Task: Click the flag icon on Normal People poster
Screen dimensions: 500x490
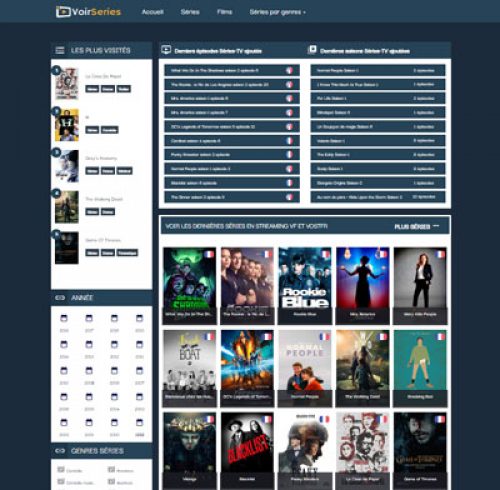Action: (x=325, y=337)
